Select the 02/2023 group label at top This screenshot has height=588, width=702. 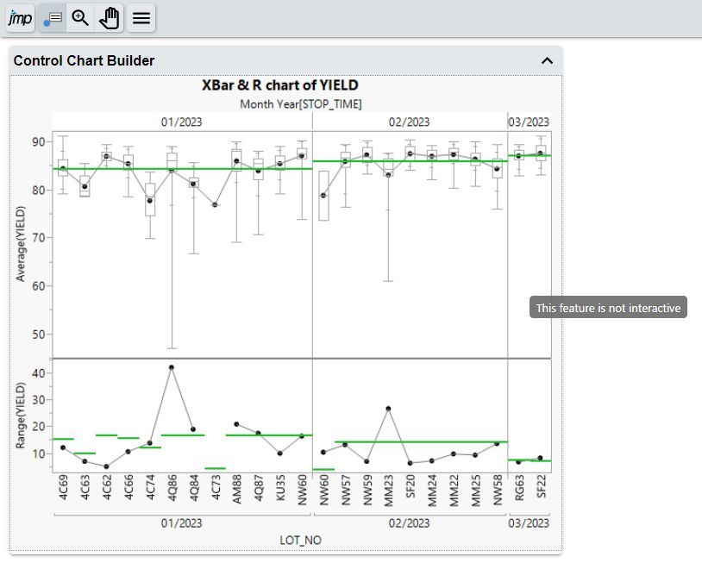pyautogui.click(x=409, y=122)
